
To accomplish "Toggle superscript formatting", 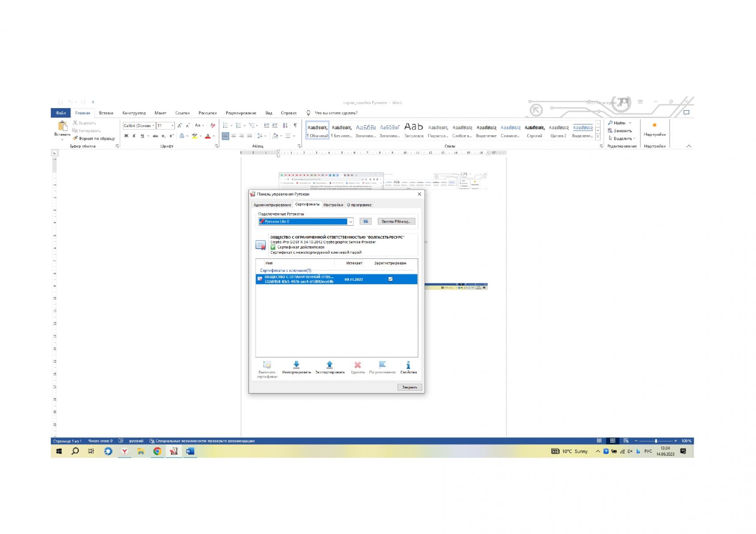I will click(171, 136).
